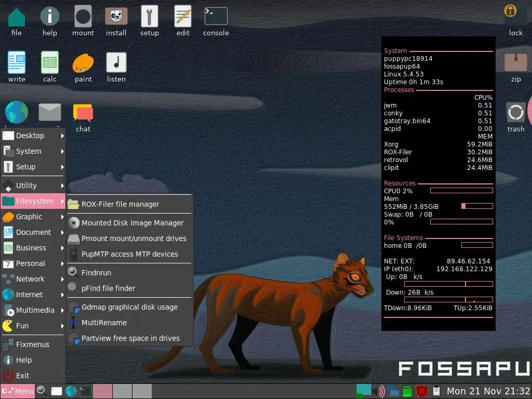Launch ROX-Filer file manager
This screenshot has height=399, width=532.
(129, 204)
